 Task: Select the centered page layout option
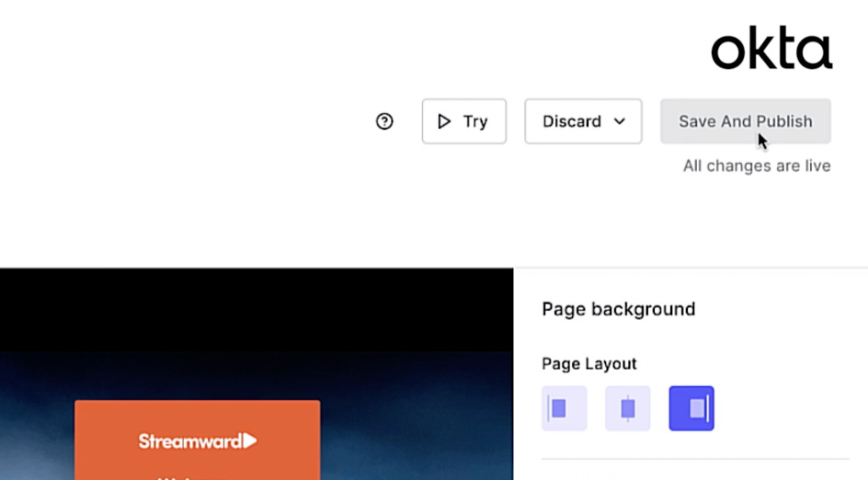pos(628,408)
